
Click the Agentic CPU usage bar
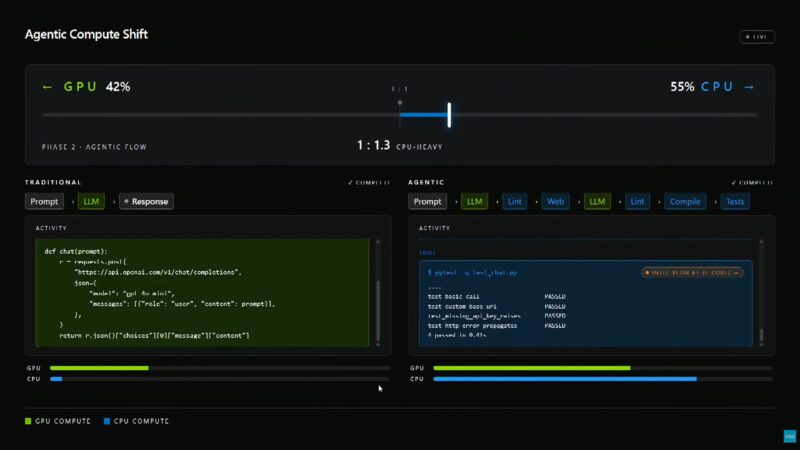(603, 379)
